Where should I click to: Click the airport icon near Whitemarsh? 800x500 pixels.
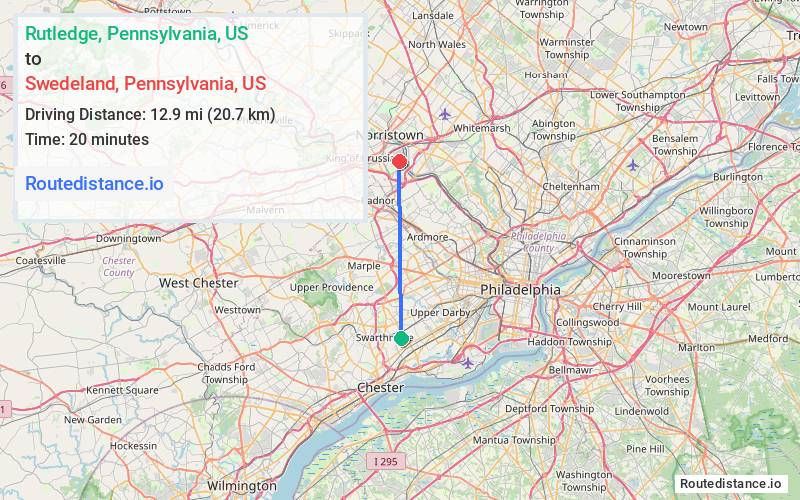445,114
